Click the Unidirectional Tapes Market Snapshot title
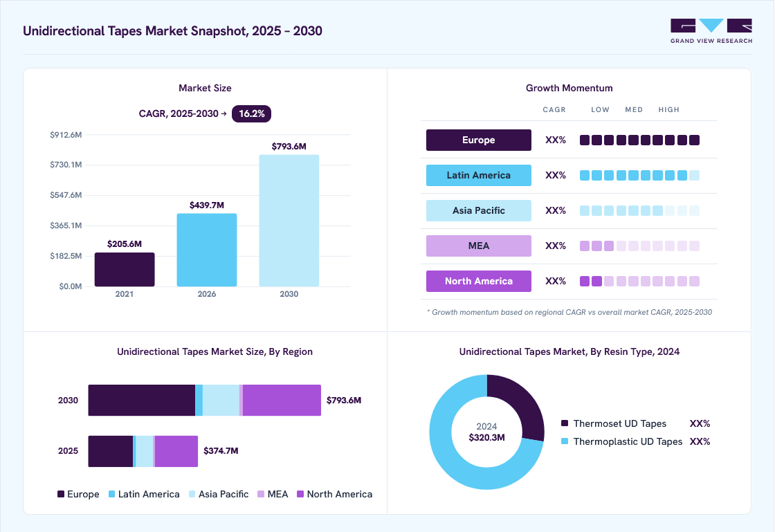The height and width of the screenshot is (532, 775). coord(172,31)
